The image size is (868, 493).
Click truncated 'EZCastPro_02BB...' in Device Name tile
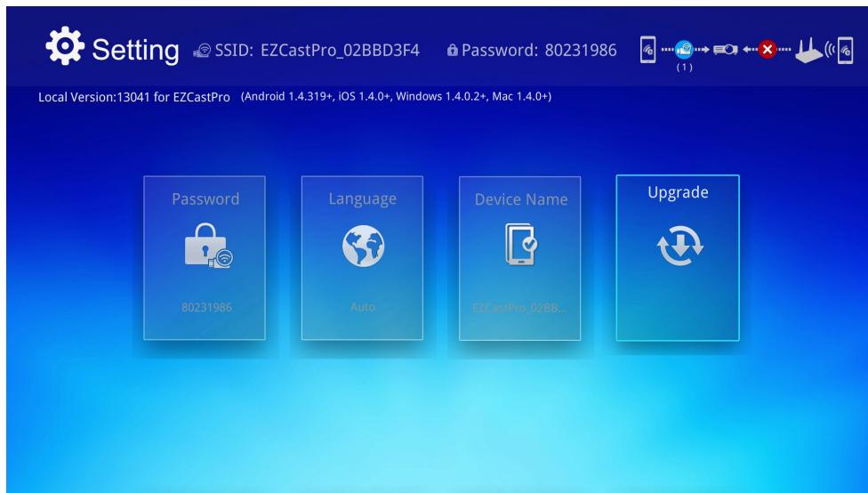click(519, 308)
